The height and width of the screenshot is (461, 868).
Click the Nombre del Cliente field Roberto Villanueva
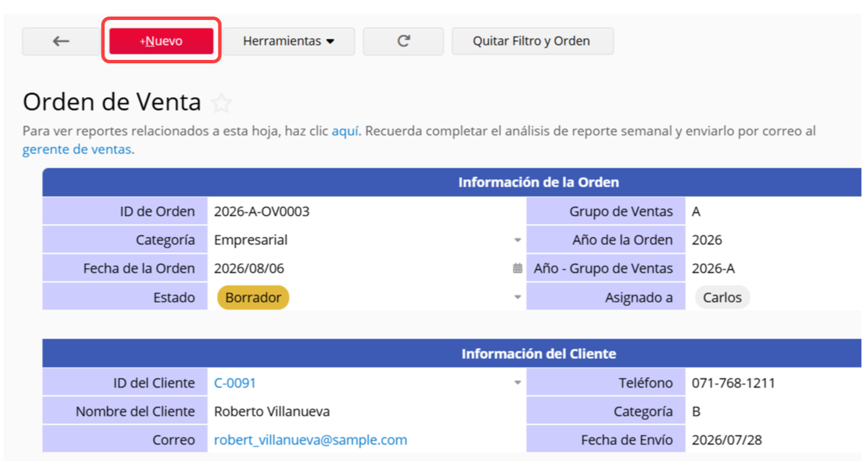tap(271, 411)
